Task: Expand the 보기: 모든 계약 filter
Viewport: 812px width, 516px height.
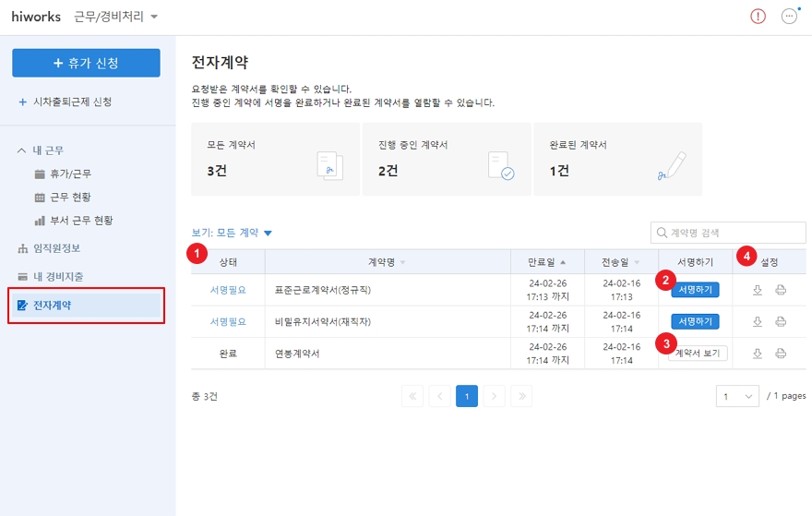Action: coord(232,234)
